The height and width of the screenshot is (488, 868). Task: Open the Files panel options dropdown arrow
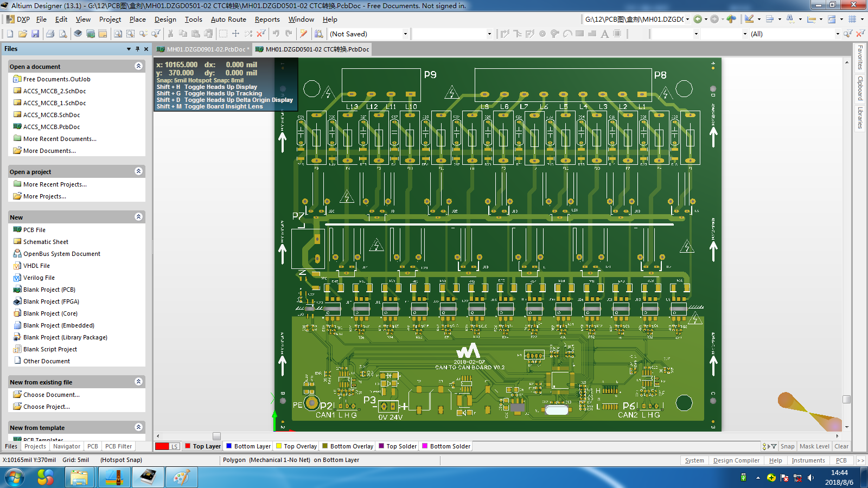coord(129,49)
